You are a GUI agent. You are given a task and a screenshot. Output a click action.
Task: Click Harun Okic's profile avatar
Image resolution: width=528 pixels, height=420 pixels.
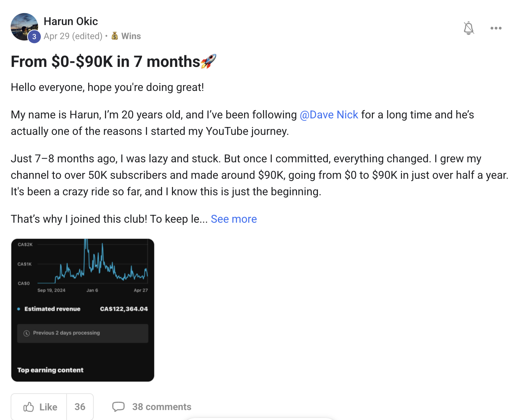24,27
